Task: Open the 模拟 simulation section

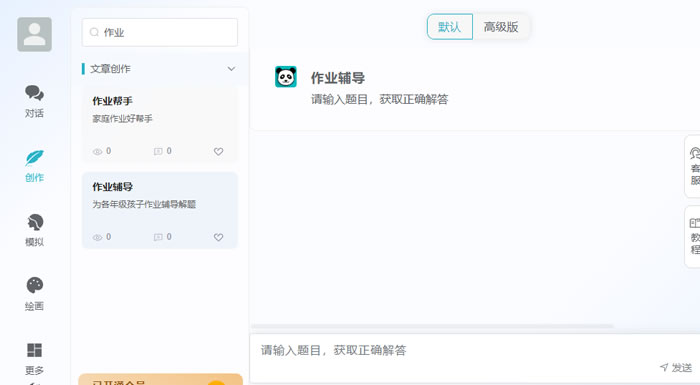Action: [34, 230]
